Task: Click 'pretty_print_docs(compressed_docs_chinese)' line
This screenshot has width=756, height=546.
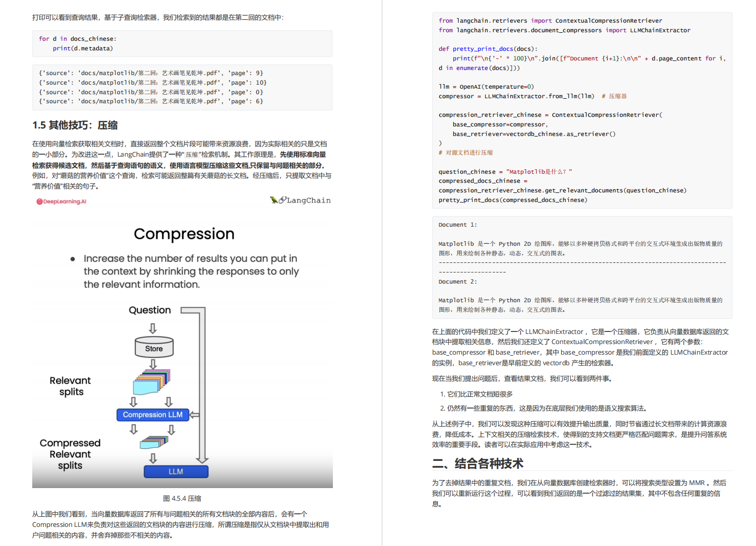Action: (513, 200)
